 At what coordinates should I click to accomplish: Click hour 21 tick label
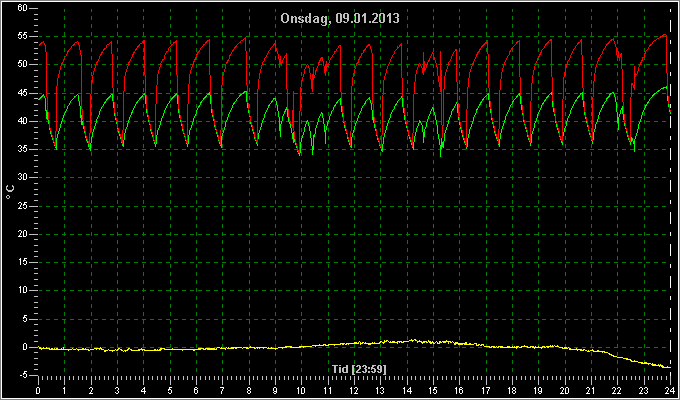point(591,390)
